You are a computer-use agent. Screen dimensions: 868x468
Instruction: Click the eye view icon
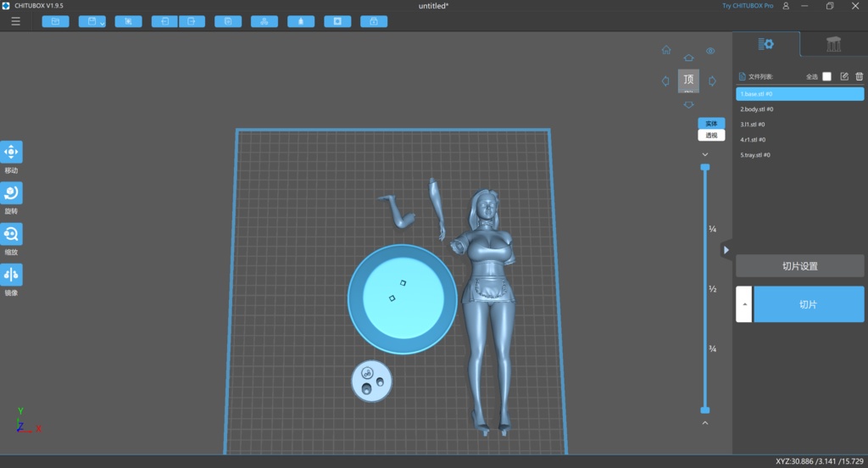(x=710, y=51)
